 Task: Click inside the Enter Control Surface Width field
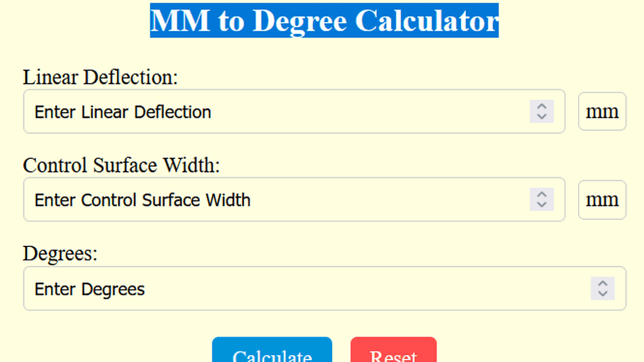252,199
